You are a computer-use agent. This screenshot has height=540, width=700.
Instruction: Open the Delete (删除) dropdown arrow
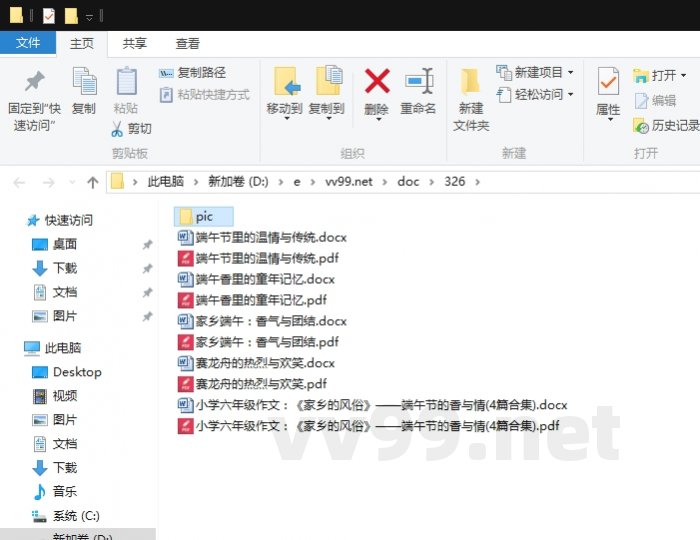(377, 119)
